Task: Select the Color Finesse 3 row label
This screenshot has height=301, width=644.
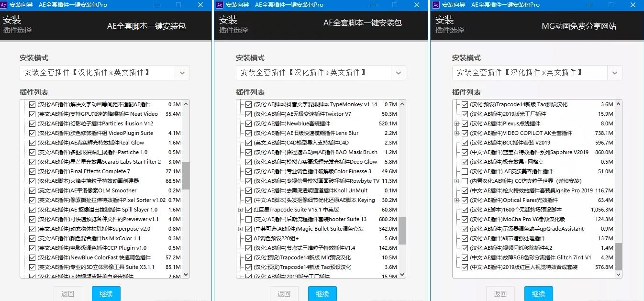Action: (x=312, y=171)
